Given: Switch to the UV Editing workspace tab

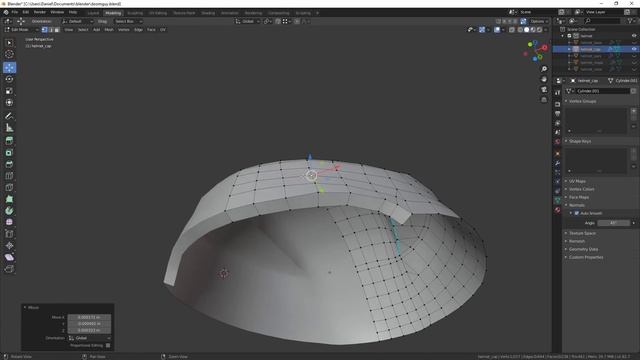Looking at the screenshot, I should pos(158,13).
